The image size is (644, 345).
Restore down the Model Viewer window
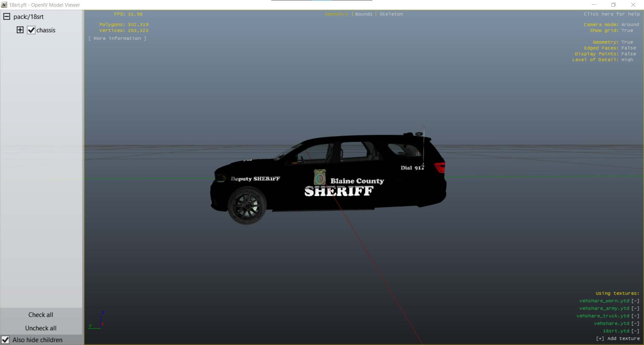click(x=613, y=5)
